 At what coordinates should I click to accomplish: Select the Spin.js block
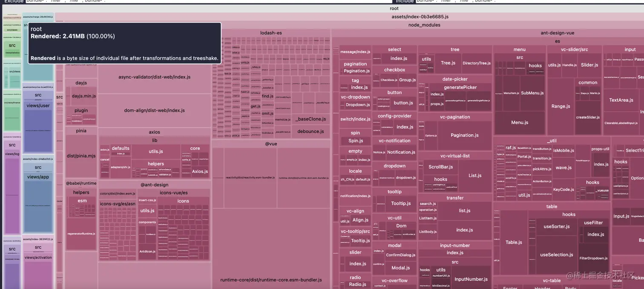pos(356,140)
